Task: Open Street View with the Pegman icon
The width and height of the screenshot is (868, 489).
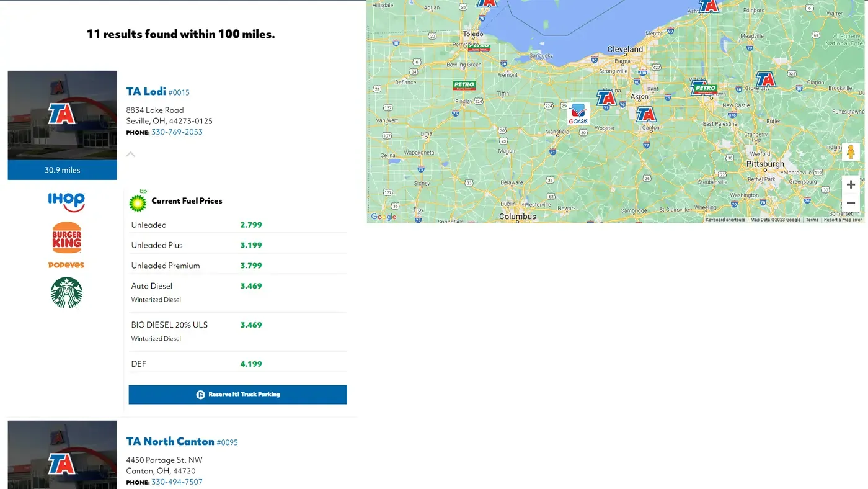Action: (x=851, y=152)
